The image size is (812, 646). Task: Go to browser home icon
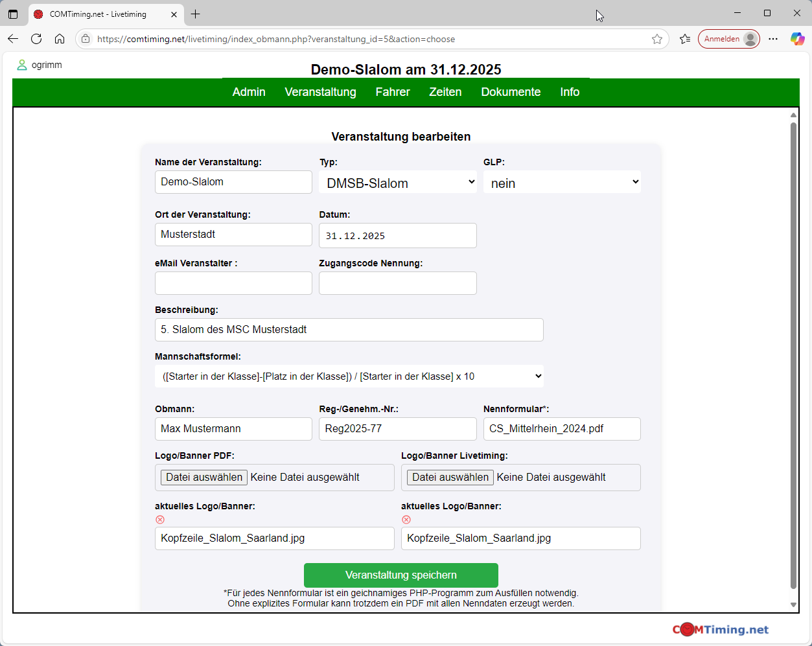click(x=60, y=39)
